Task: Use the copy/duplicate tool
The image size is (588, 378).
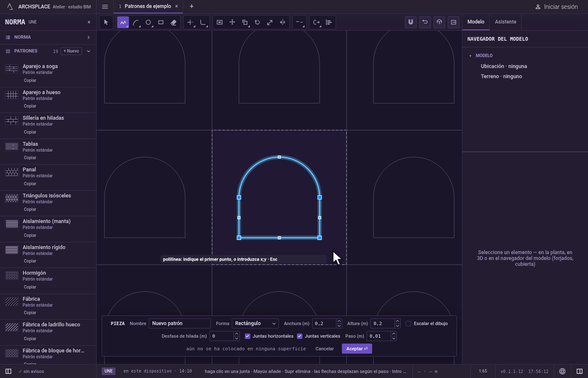Action: tap(245, 22)
